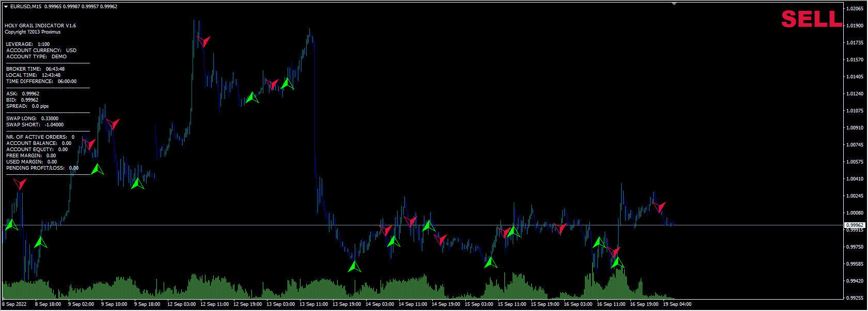The width and height of the screenshot is (868, 311).
Task: Click the current price tag 0.99962
Action: pos(855,225)
